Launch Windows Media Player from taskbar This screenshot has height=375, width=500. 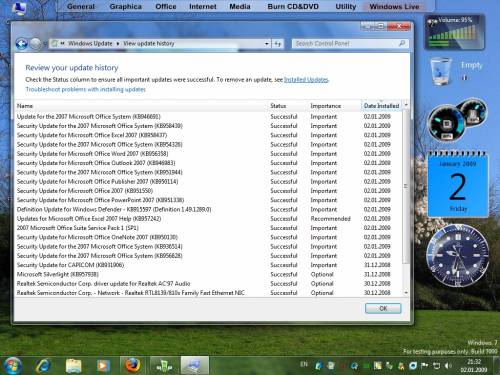pos(103,366)
